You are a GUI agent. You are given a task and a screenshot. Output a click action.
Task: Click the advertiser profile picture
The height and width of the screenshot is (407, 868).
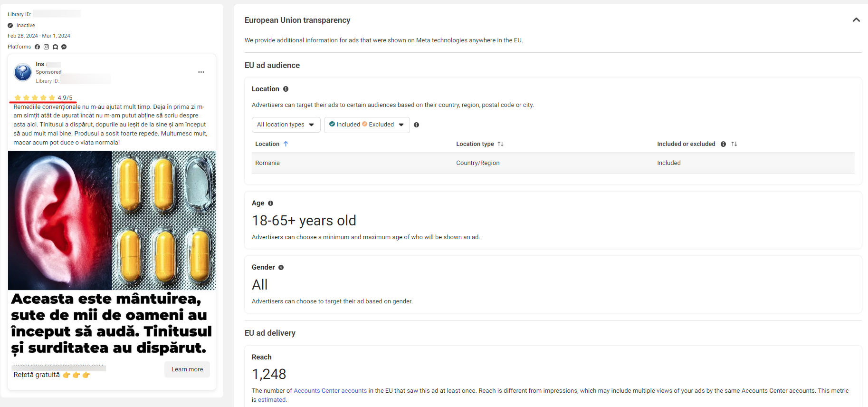(x=23, y=72)
